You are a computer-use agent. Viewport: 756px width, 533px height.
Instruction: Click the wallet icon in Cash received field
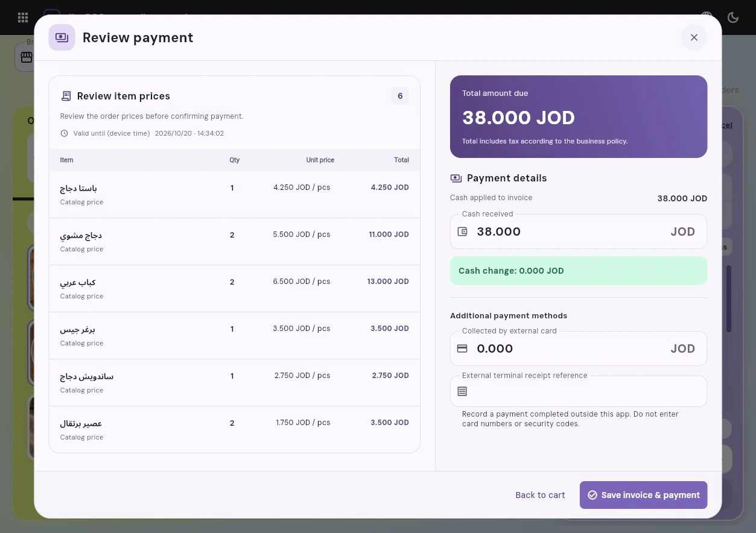462,232
